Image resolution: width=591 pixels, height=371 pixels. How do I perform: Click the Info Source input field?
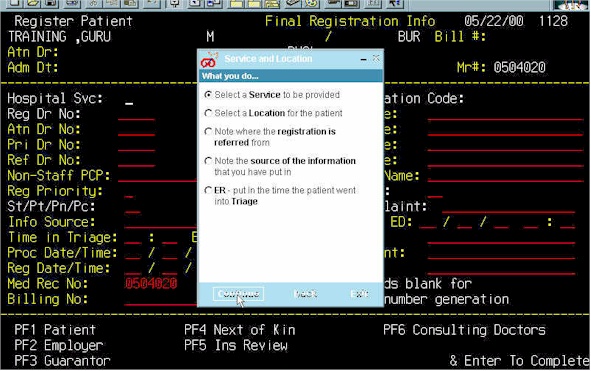pos(161,223)
